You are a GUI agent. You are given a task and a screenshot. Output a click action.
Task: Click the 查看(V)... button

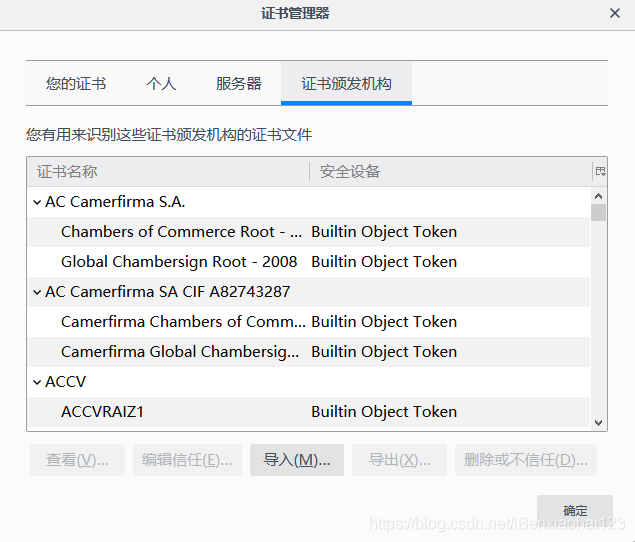77,460
